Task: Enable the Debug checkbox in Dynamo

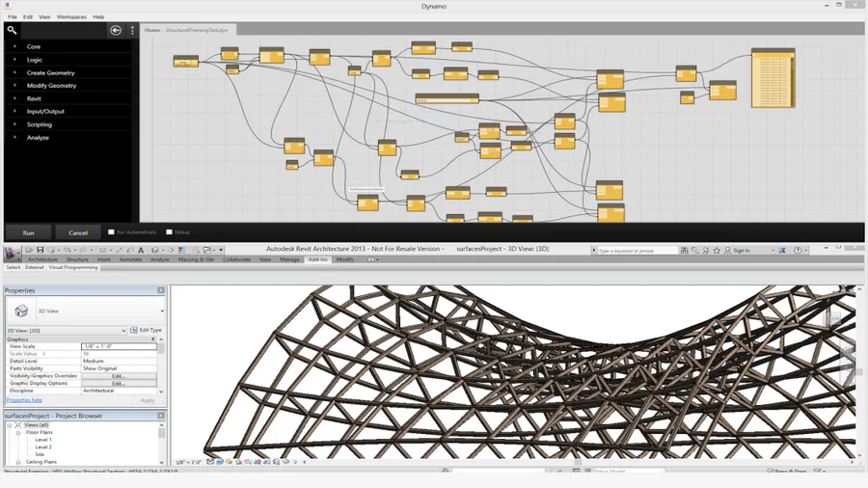Action: click(170, 231)
